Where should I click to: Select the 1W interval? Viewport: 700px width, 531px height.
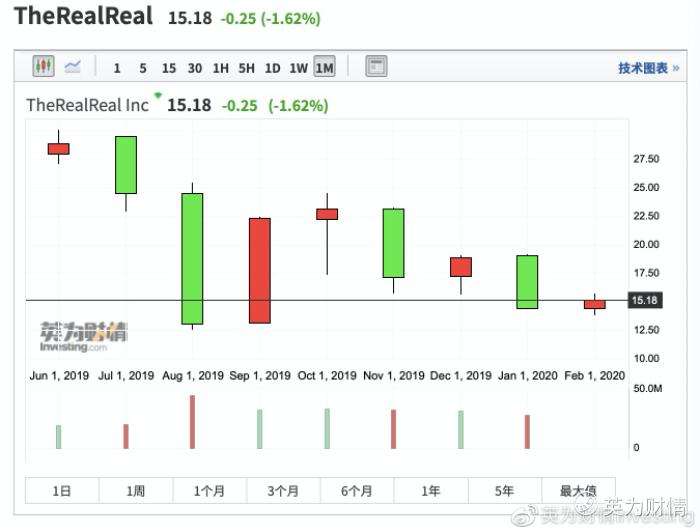coord(298,68)
